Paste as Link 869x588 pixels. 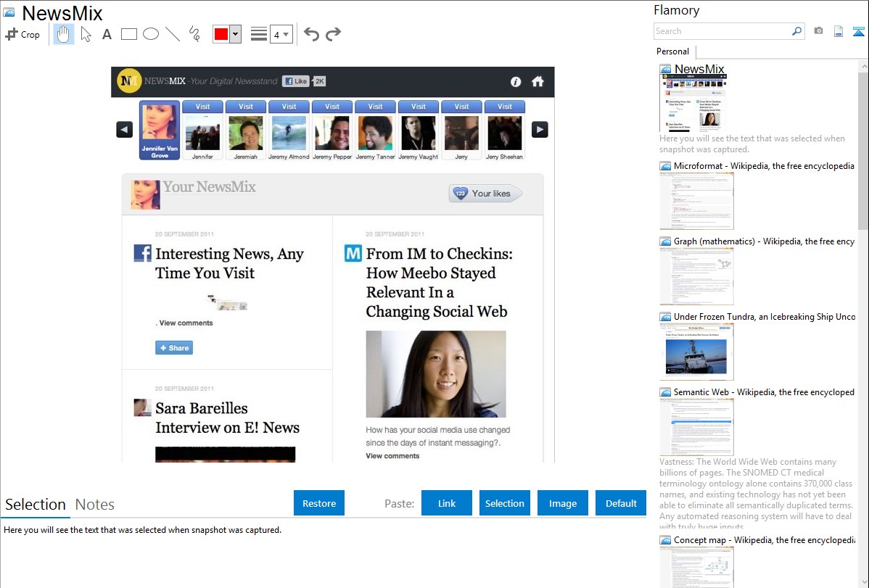pos(447,503)
